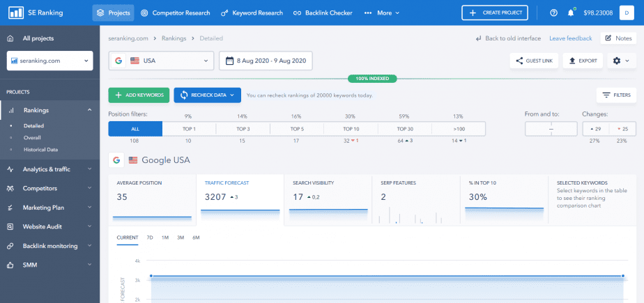The height and width of the screenshot is (303, 644).
Task: Click the Google search engine icon in selector
Action: [x=118, y=61]
